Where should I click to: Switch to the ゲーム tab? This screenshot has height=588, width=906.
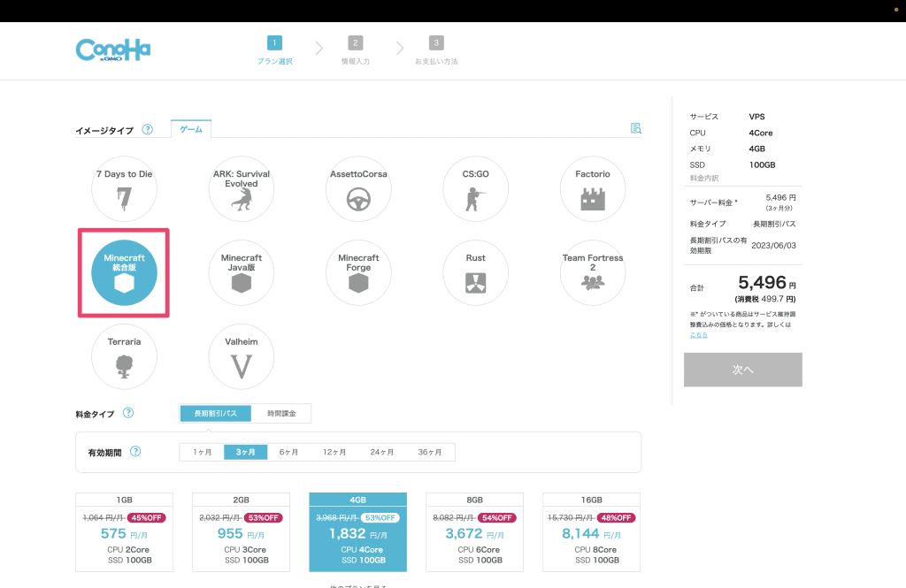click(191, 129)
